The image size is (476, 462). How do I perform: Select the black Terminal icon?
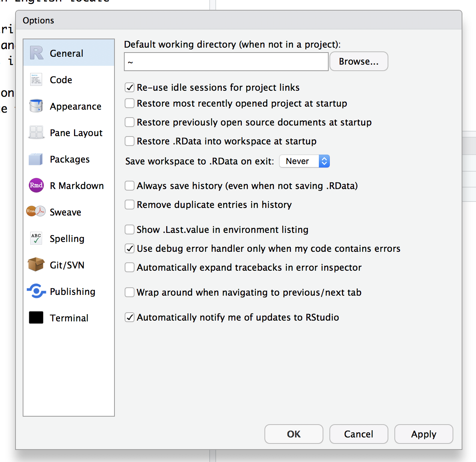[36, 318]
